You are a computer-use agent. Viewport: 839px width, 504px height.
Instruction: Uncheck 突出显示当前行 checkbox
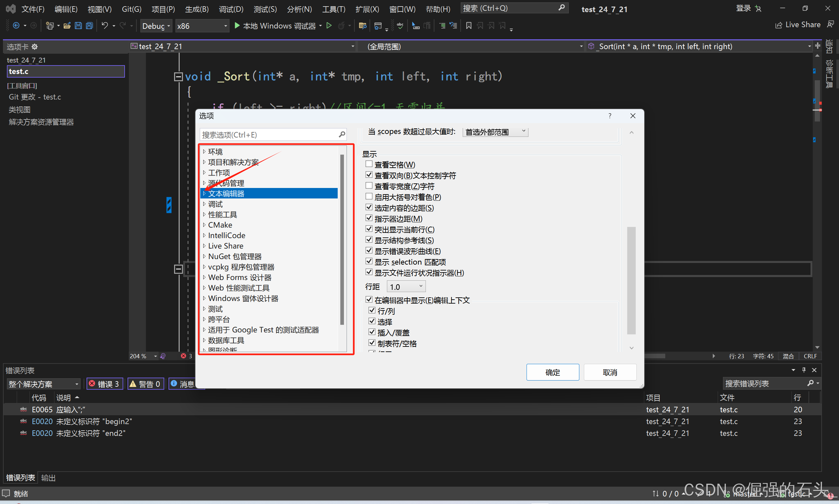coord(369,229)
